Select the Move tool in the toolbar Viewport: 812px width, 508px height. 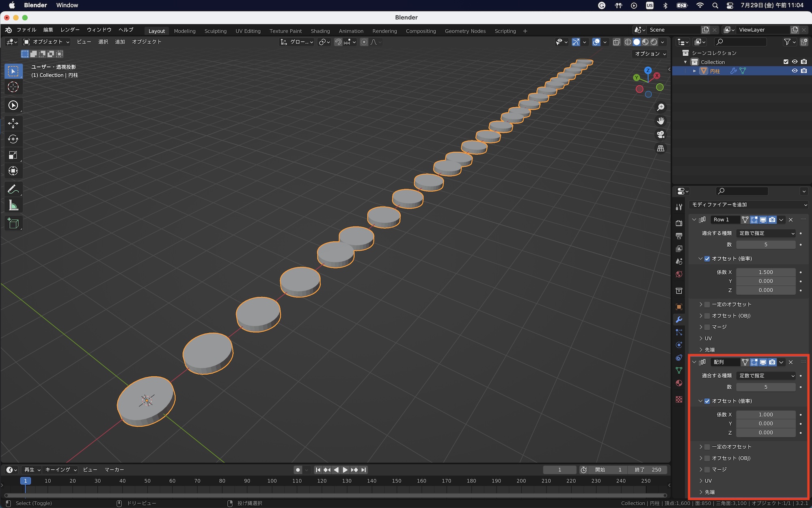pyautogui.click(x=13, y=123)
